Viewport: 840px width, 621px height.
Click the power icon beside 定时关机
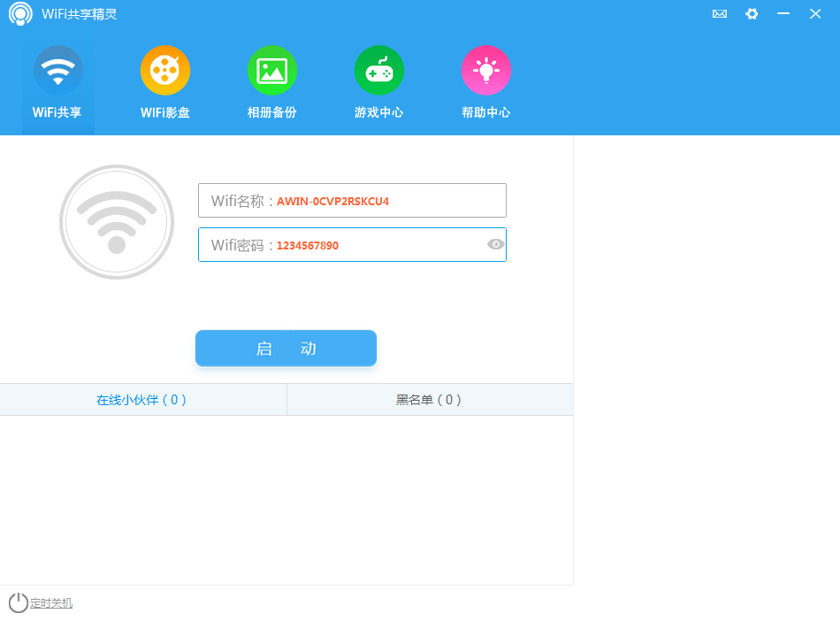pyautogui.click(x=16, y=602)
